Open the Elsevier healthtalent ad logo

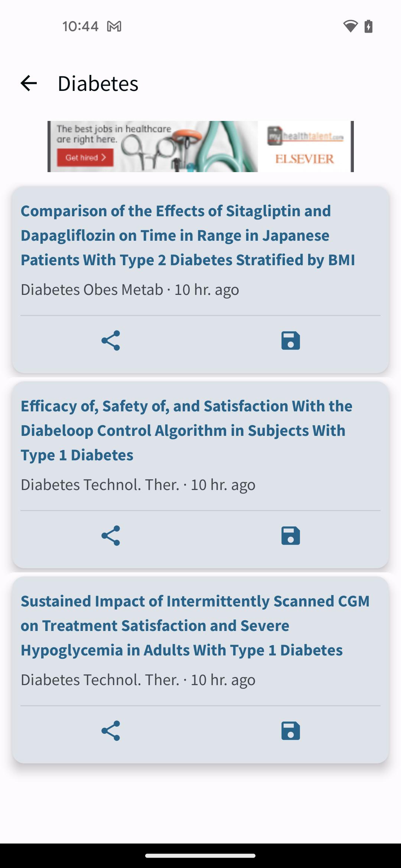pyautogui.click(x=305, y=146)
